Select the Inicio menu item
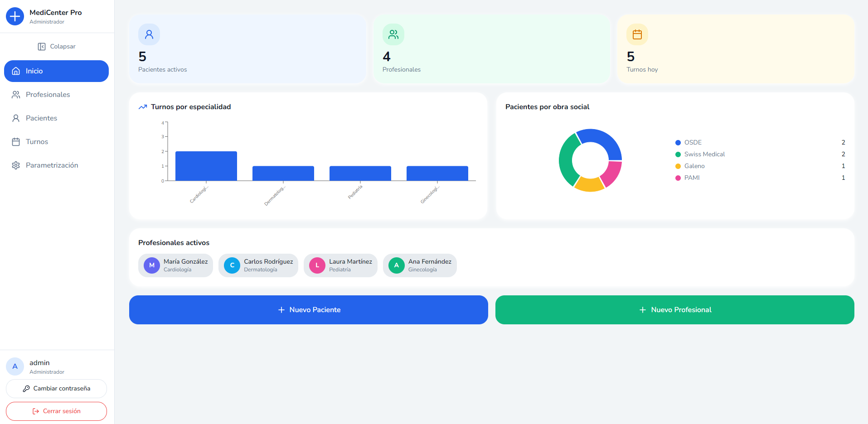The image size is (868, 424). tap(56, 71)
